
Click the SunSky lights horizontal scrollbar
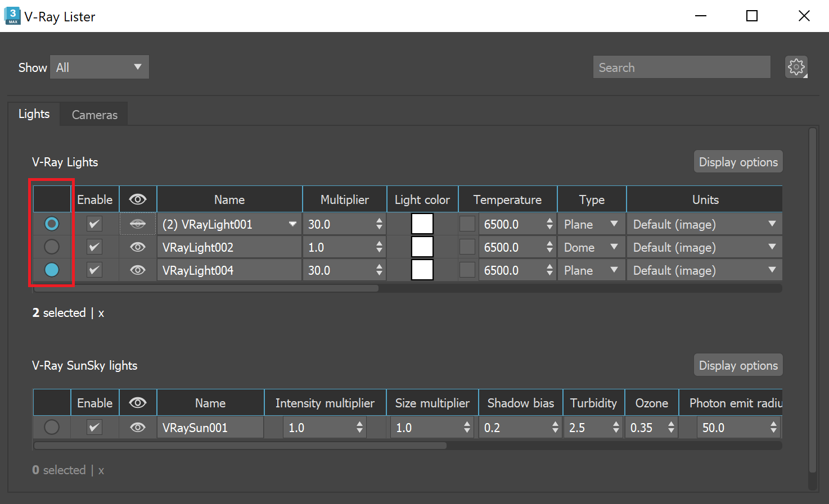tap(240, 446)
